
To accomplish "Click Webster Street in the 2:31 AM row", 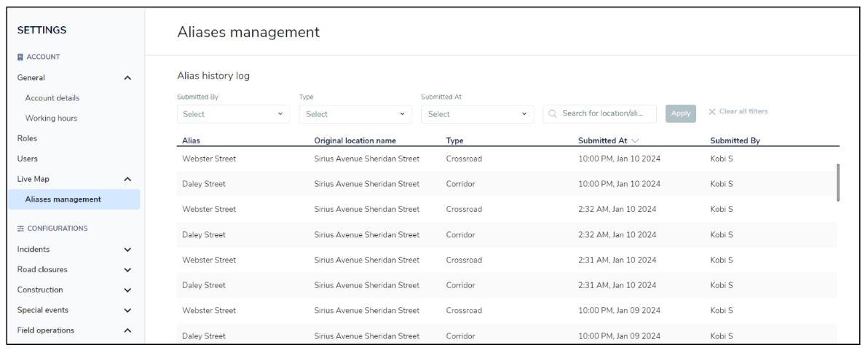I will click(x=209, y=260).
